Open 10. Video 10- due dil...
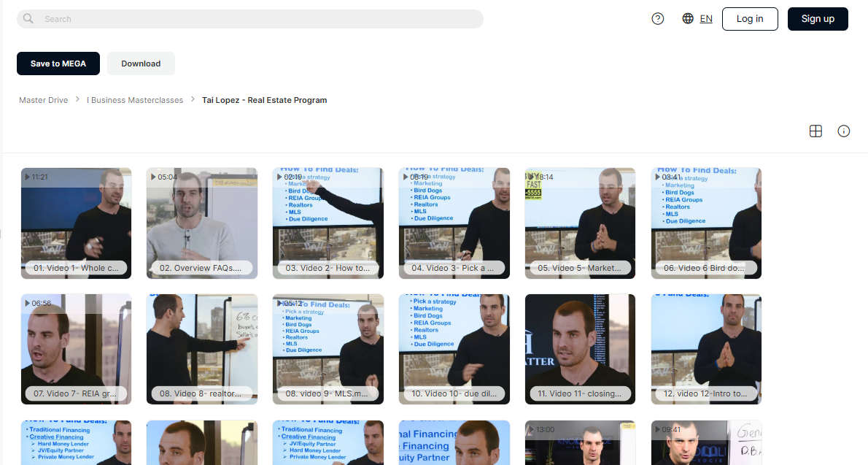The height and width of the screenshot is (465, 868). [454, 349]
